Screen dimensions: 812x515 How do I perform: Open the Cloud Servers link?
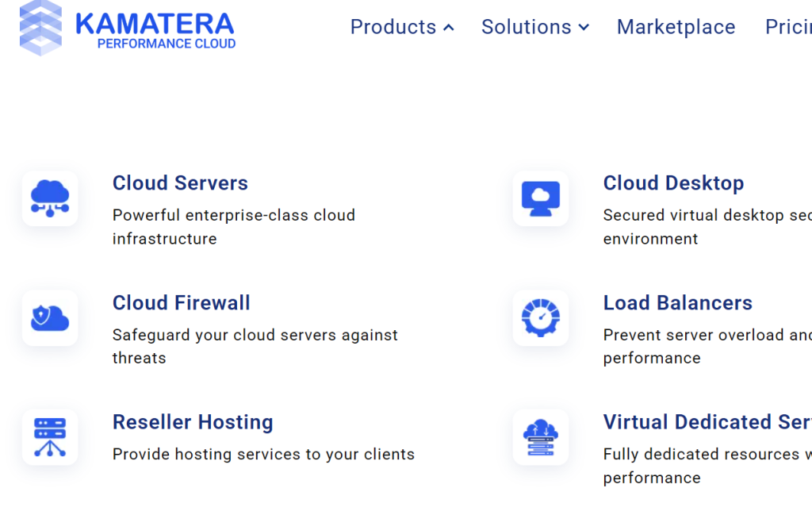click(x=180, y=183)
